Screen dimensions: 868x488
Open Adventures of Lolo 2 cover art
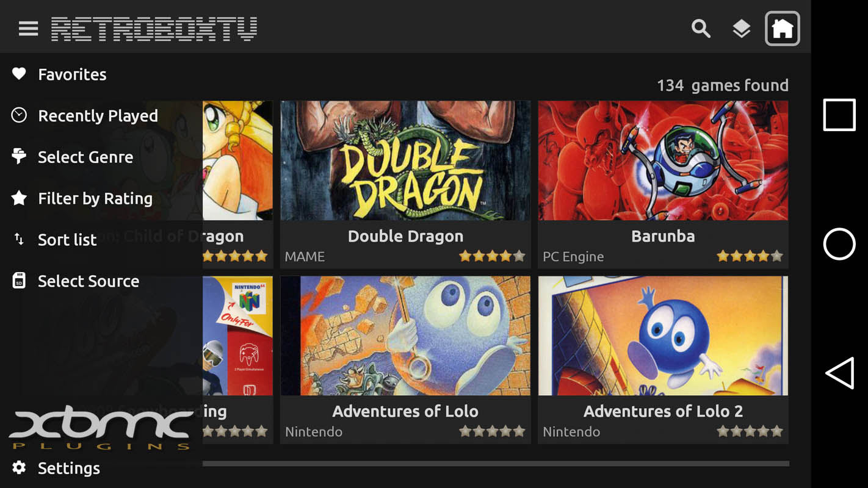(x=663, y=335)
